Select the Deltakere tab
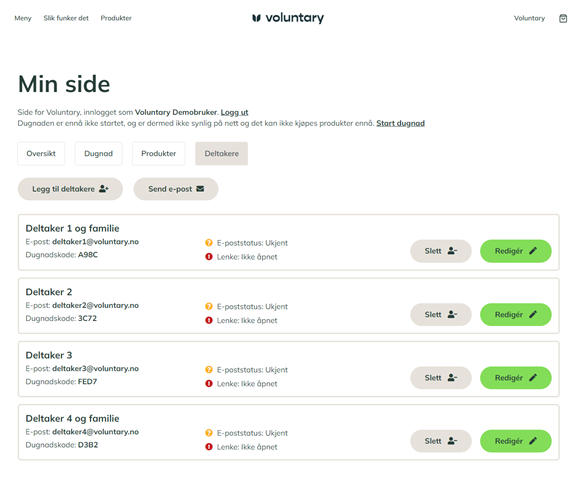The width and height of the screenshot is (580, 480). [222, 153]
